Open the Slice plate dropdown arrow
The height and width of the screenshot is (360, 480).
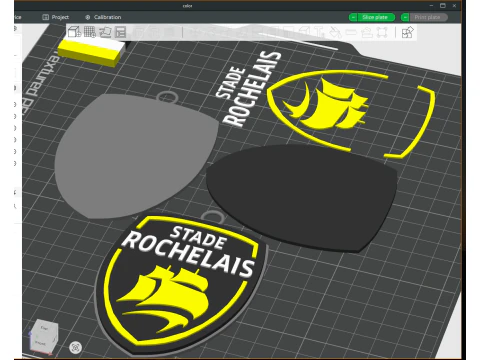(353, 17)
